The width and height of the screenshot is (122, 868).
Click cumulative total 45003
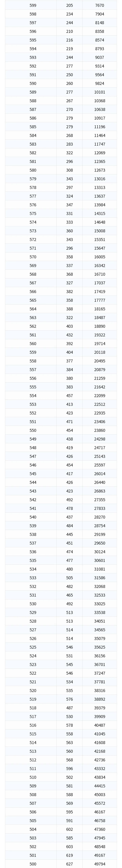(x=99, y=795)
